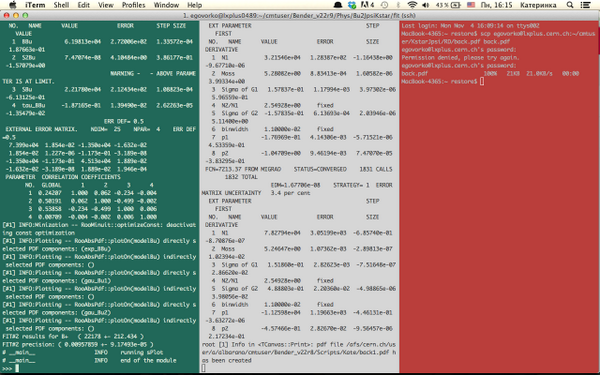
Task: Click '1831 CALLS' text
Action: 376,169
